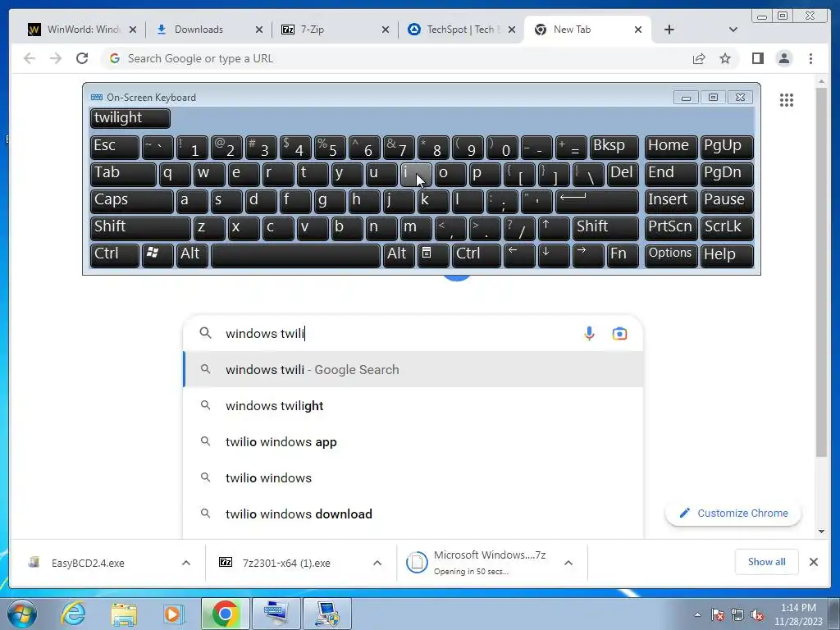This screenshot has width=840, height=630.
Task: Hit the Windows logo key on keyboard
Action: point(157,255)
